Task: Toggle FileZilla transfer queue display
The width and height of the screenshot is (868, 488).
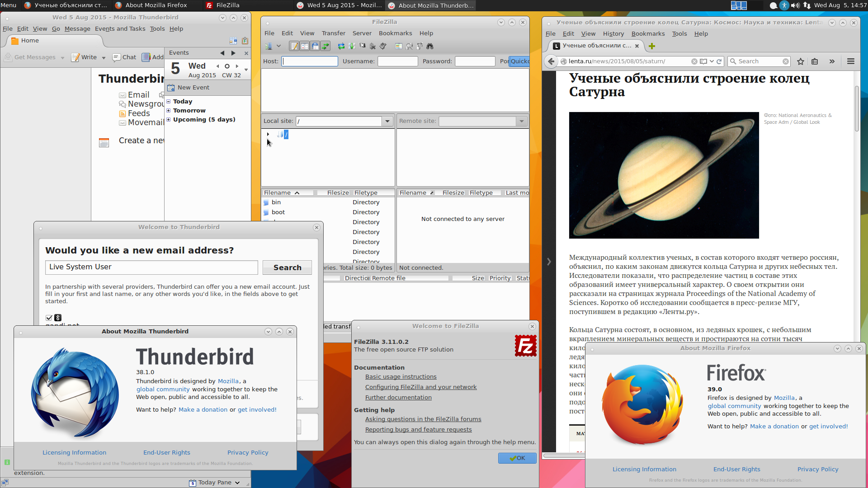Action: 325,46
